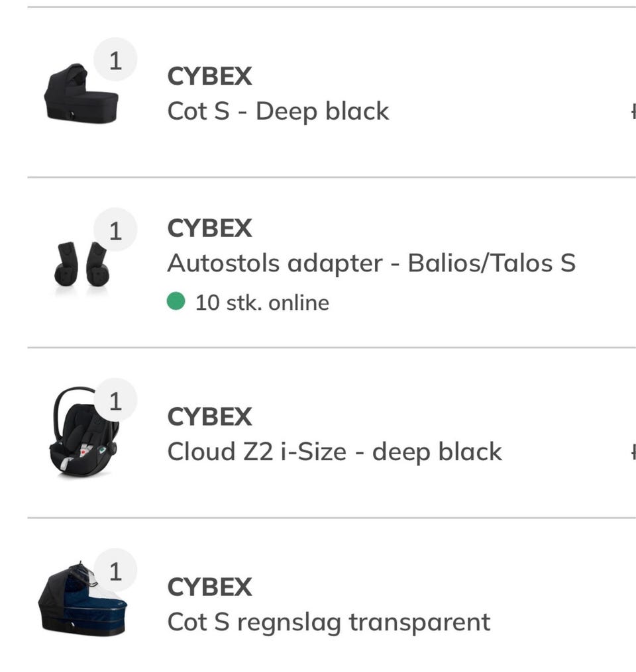Screen dimensions: 636x672
Task: Tap quantity badge on Cot S Deep black
Action: tap(115, 60)
